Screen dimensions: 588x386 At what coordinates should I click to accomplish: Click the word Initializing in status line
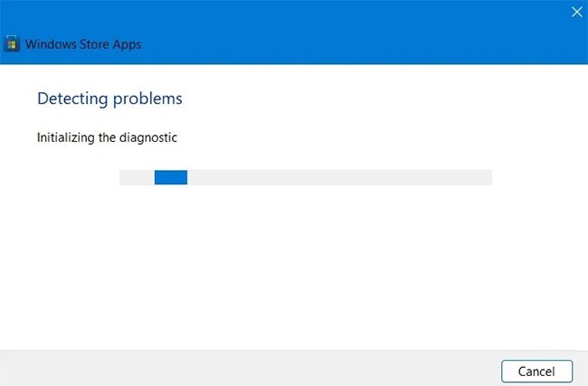(x=63, y=138)
